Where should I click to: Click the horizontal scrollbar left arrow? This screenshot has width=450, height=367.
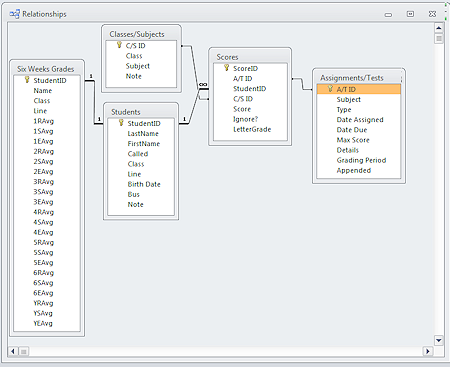(x=13, y=351)
